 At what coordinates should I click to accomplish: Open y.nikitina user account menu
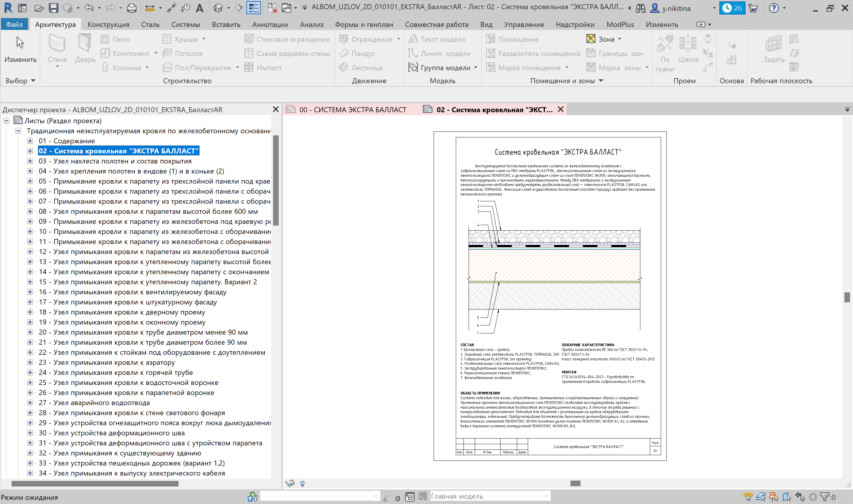click(x=676, y=8)
